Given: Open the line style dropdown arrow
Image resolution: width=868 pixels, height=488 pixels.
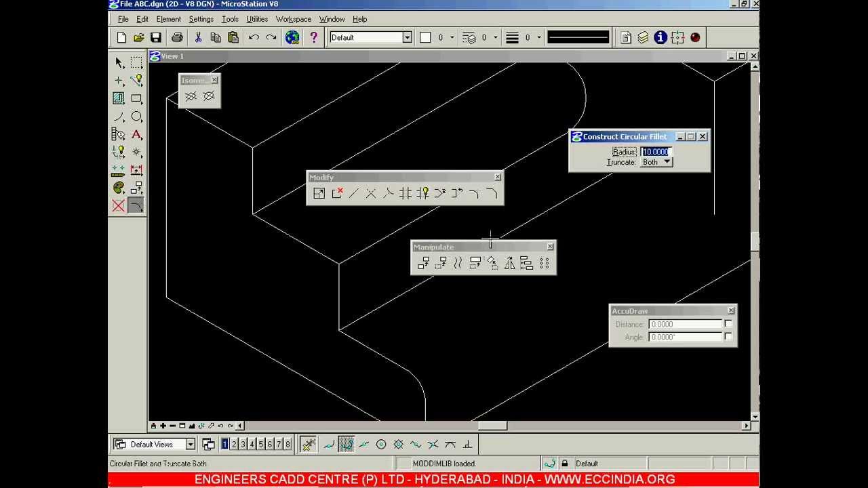Looking at the screenshot, I should click(x=496, y=37).
